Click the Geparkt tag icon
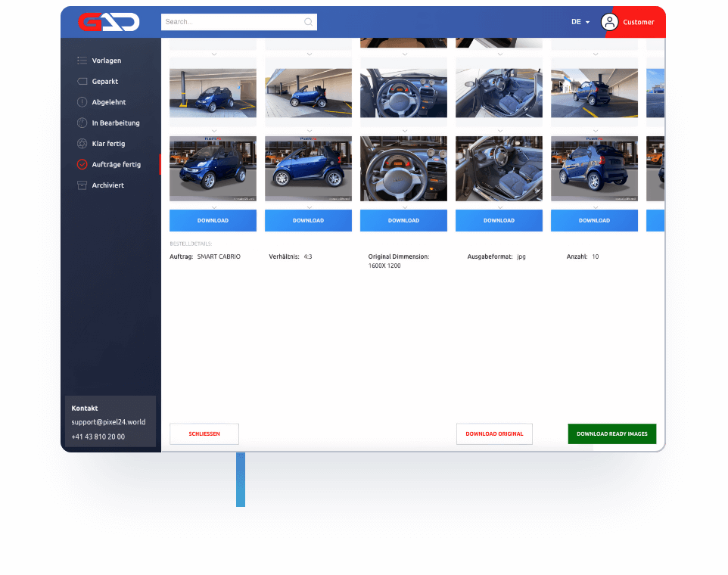Image resolution: width=728 pixels, height=575 pixels. tap(82, 81)
